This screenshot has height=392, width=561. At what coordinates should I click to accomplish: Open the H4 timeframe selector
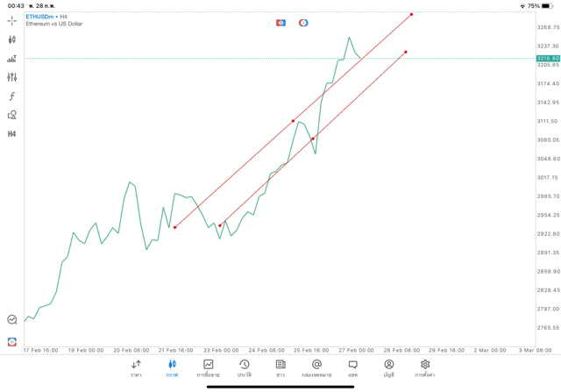click(12, 134)
